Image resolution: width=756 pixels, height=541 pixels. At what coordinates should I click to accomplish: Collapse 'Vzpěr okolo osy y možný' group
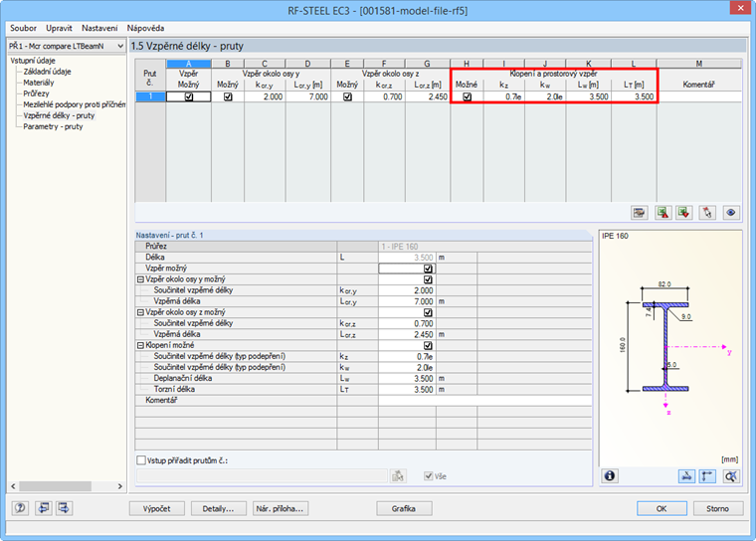140,279
